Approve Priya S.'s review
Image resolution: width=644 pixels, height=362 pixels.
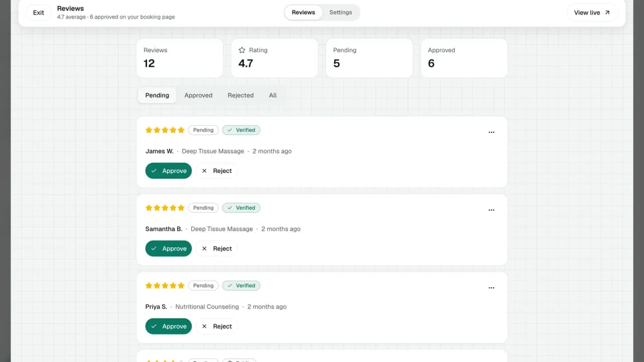click(169, 326)
